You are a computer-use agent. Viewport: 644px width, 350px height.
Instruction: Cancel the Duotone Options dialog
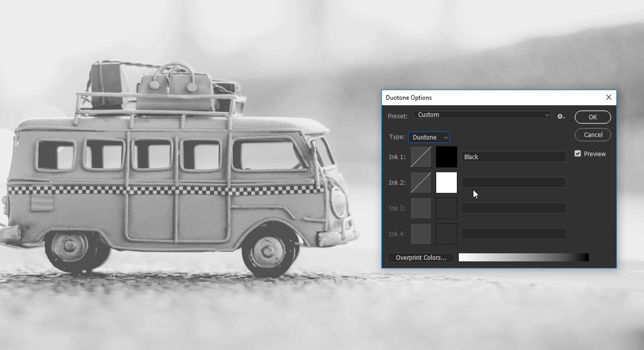click(x=593, y=135)
